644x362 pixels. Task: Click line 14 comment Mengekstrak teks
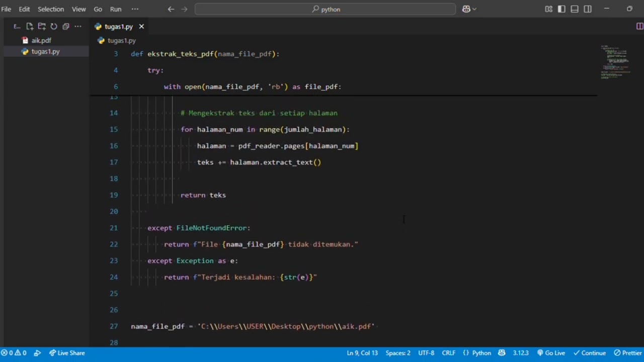click(x=259, y=113)
